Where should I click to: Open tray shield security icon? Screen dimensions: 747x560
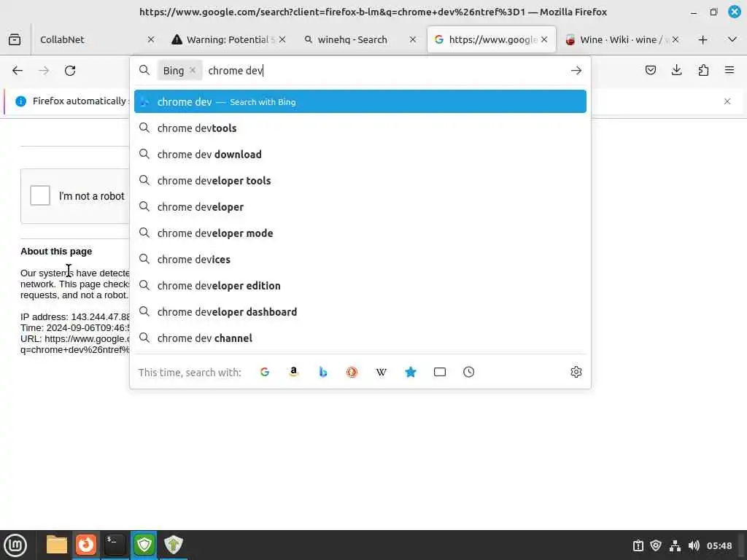[656, 545]
